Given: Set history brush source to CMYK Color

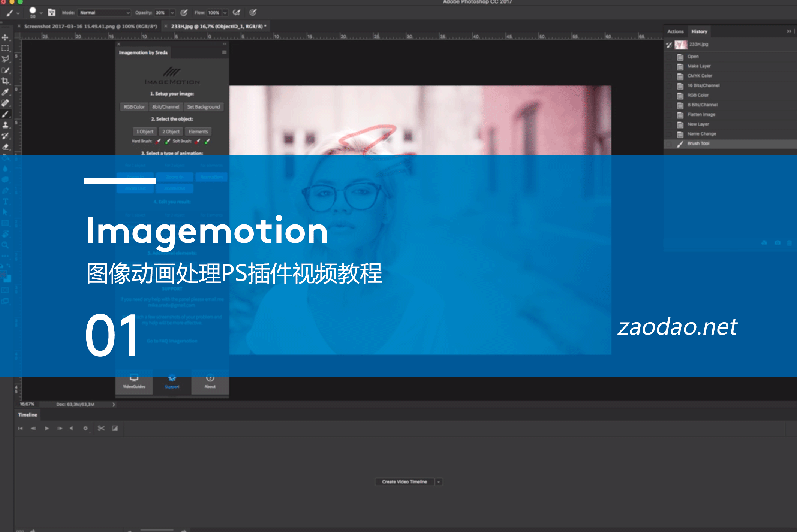Looking at the screenshot, I should click(669, 76).
